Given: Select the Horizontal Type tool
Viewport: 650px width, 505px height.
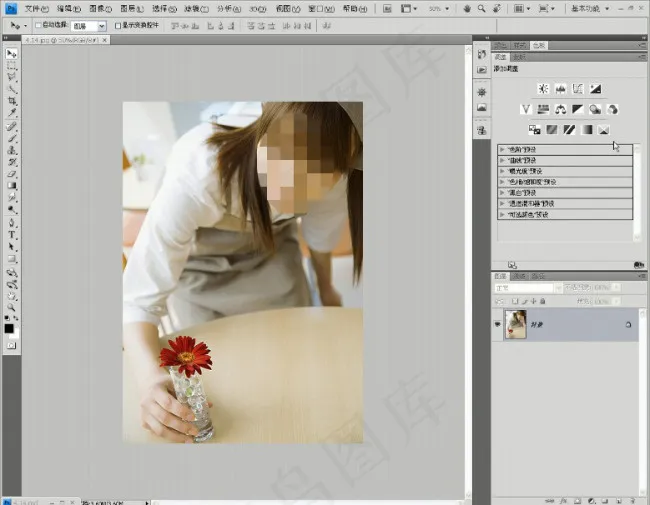Looking at the screenshot, I should point(12,235).
